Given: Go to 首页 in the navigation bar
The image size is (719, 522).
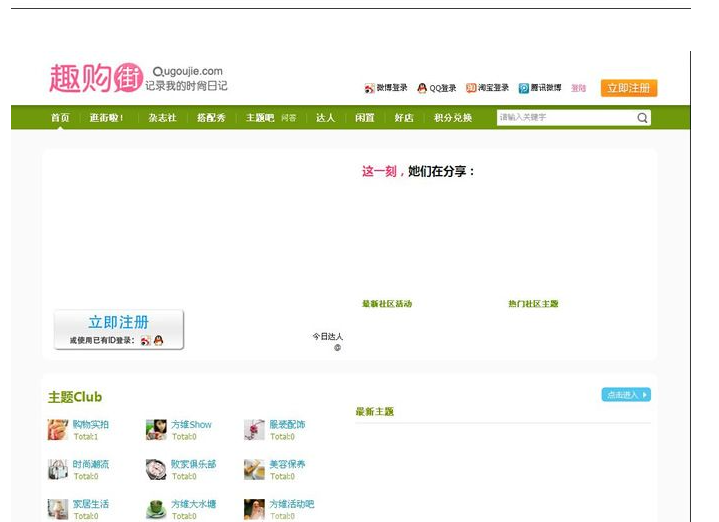Looking at the screenshot, I should point(60,118).
